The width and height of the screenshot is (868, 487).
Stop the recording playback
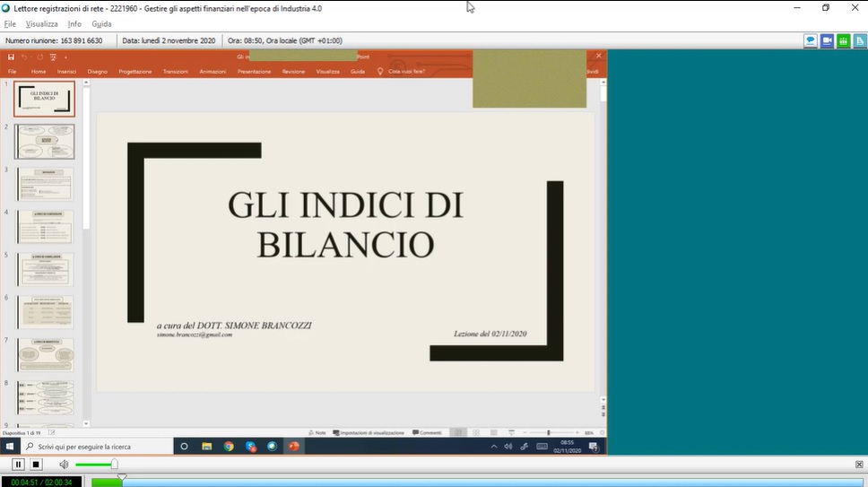37,465
